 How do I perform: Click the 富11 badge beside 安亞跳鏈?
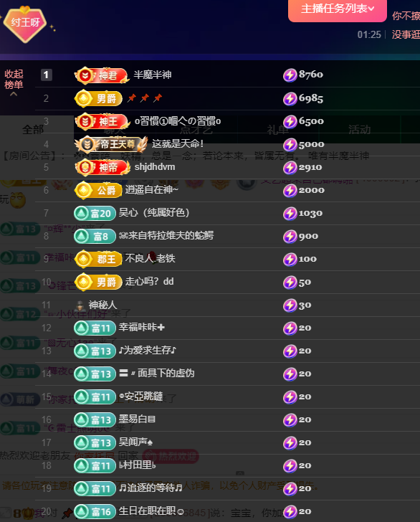(95, 397)
